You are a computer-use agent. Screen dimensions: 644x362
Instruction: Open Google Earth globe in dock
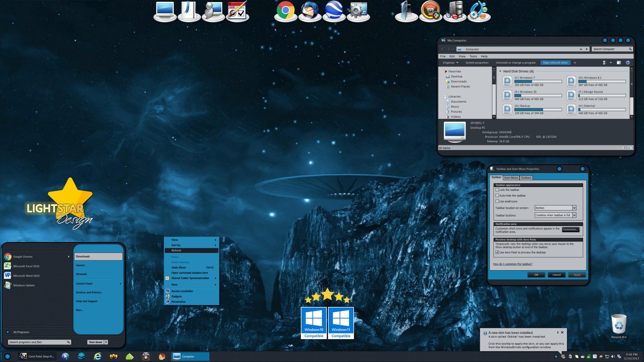pyautogui.click(x=334, y=11)
